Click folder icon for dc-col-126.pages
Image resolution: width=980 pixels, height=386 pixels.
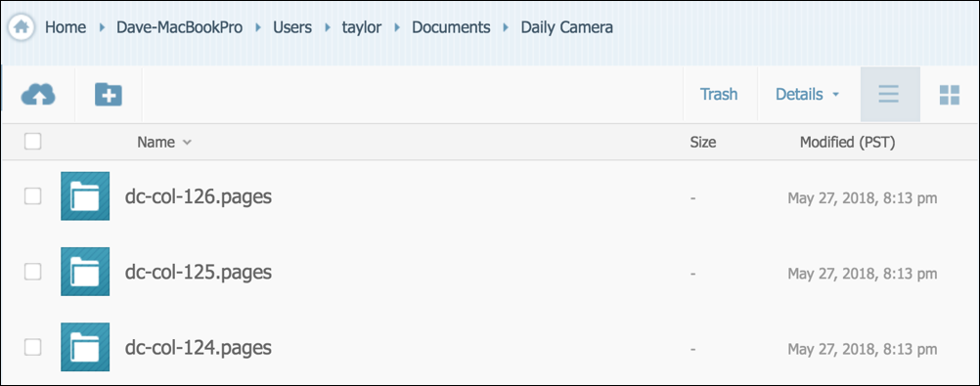(85, 196)
